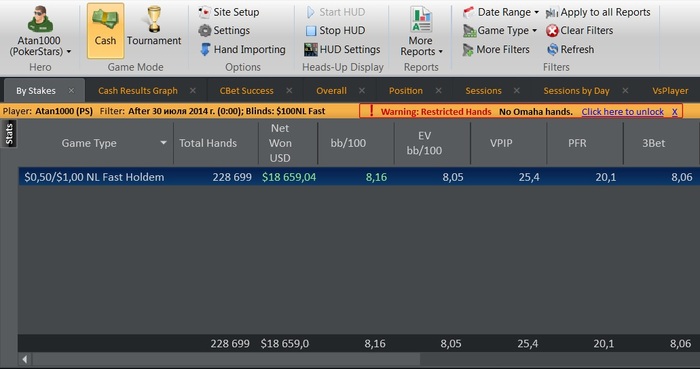This screenshot has width=700, height=369.
Task: Click the Start HUD button
Action: pyautogui.click(x=336, y=12)
